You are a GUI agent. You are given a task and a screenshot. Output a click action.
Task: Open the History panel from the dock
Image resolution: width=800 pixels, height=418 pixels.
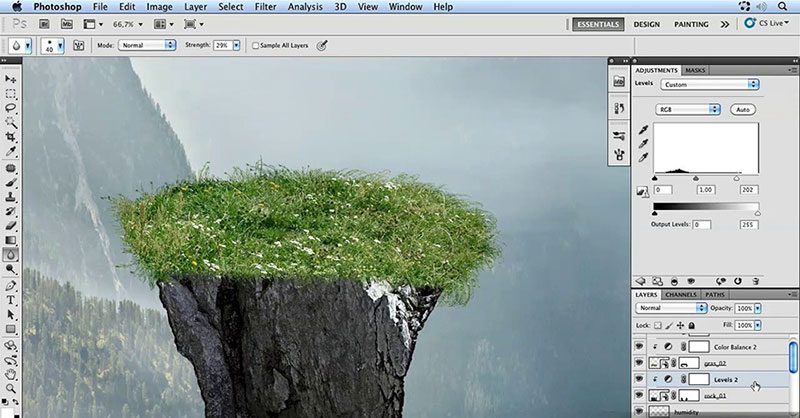[x=619, y=108]
